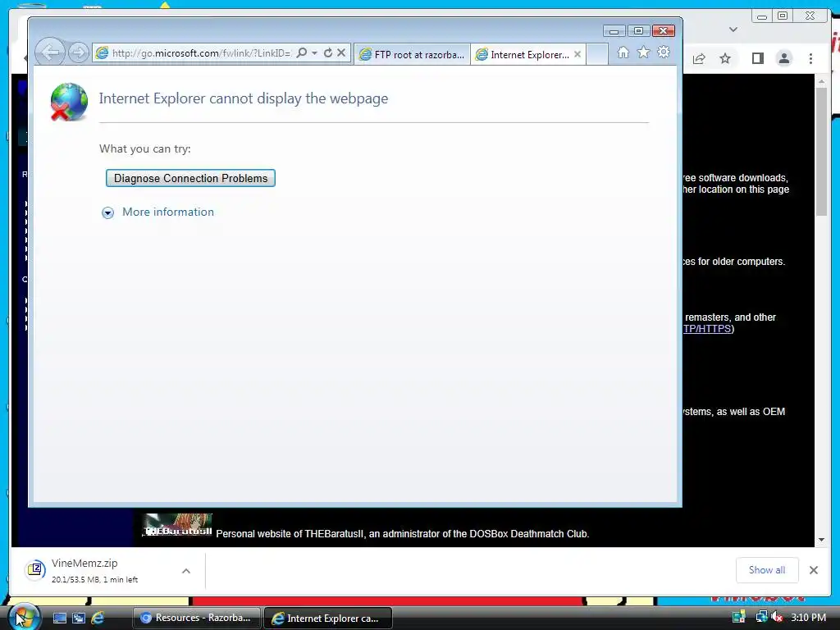840x630 pixels.
Task: Stop loading with the X in address bar
Action: click(341, 53)
